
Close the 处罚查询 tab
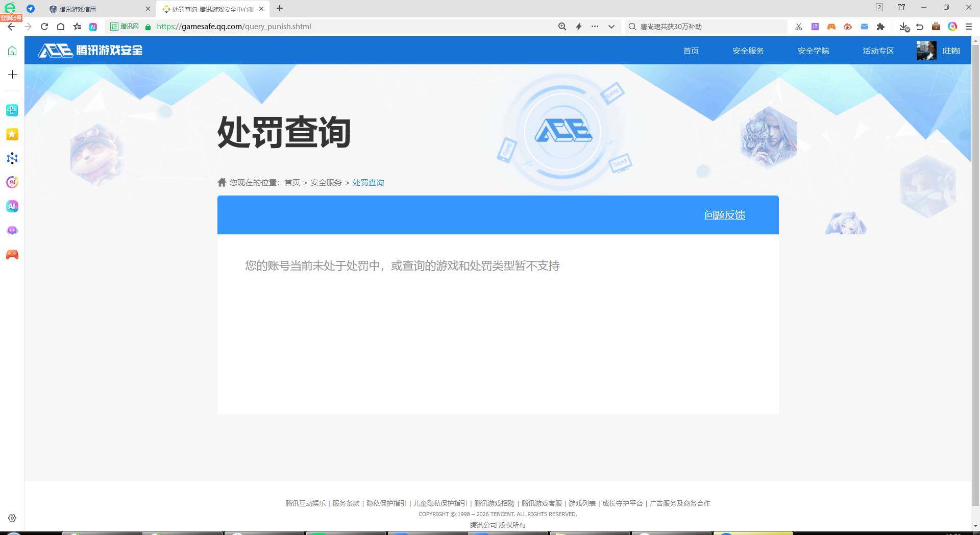point(261,9)
